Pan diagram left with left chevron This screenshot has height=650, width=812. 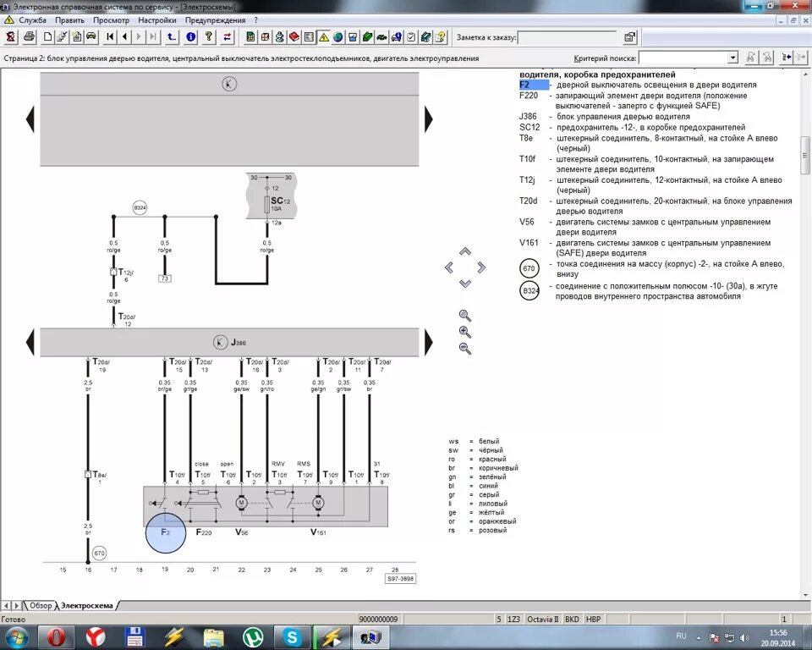pos(449,267)
